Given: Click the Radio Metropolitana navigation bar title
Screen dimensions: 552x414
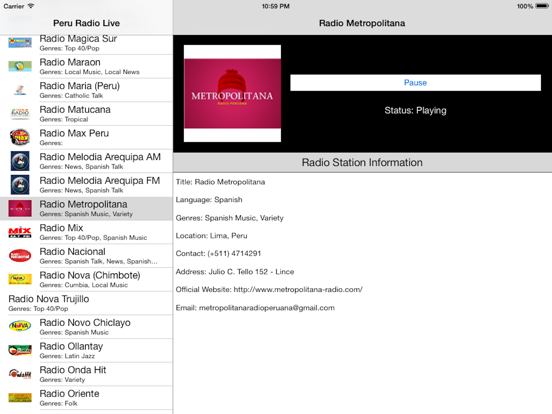Looking at the screenshot, I should coord(362,23).
